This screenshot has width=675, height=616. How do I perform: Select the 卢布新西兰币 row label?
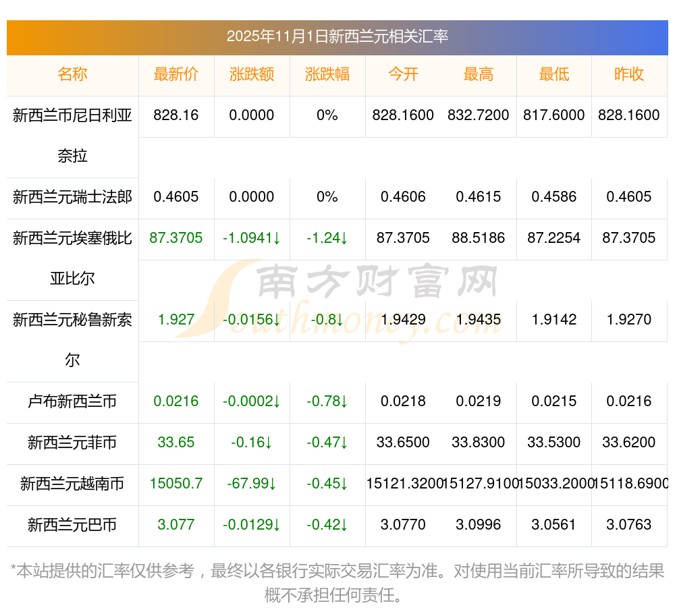pyautogui.click(x=72, y=401)
